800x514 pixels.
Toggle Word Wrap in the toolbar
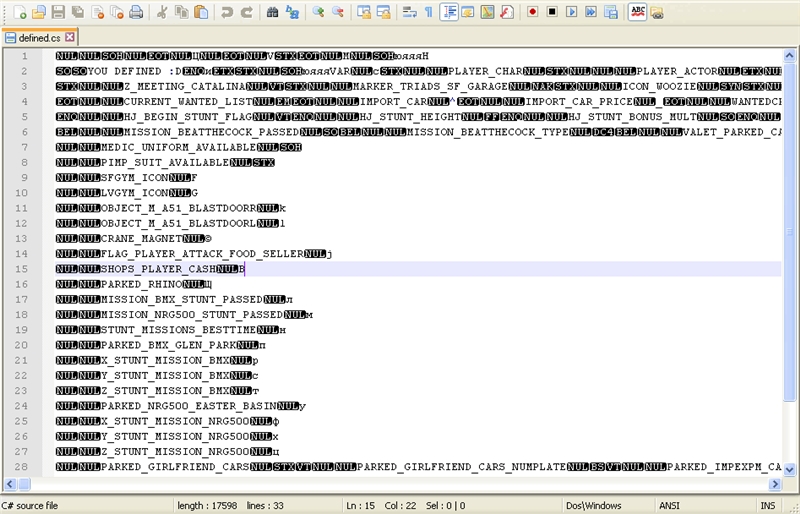[410, 12]
